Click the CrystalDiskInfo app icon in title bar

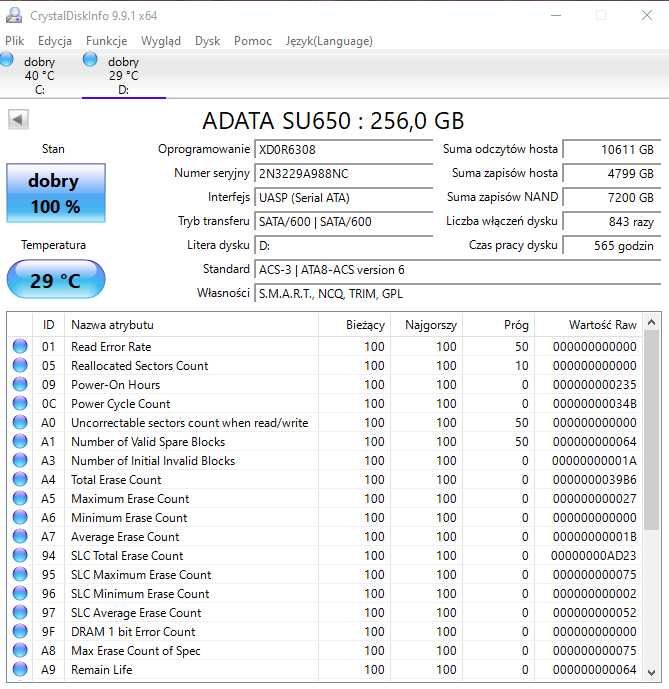pyautogui.click(x=14, y=15)
